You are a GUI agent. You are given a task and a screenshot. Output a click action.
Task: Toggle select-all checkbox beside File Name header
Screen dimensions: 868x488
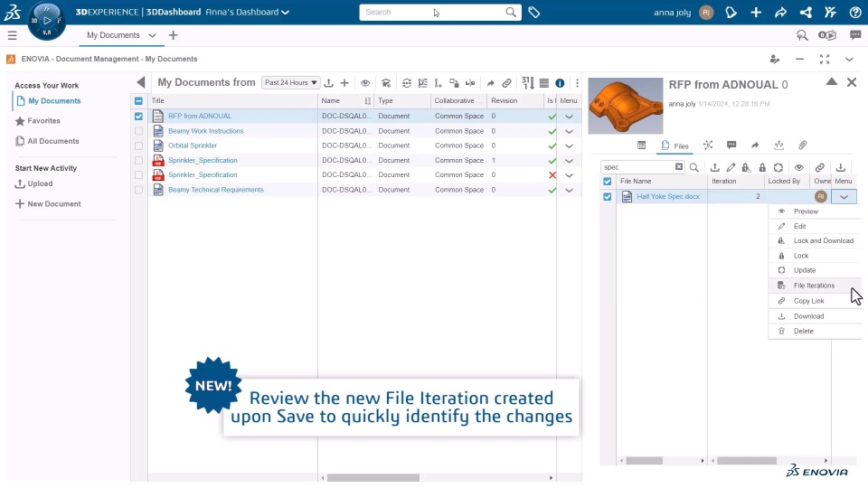coord(608,182)
